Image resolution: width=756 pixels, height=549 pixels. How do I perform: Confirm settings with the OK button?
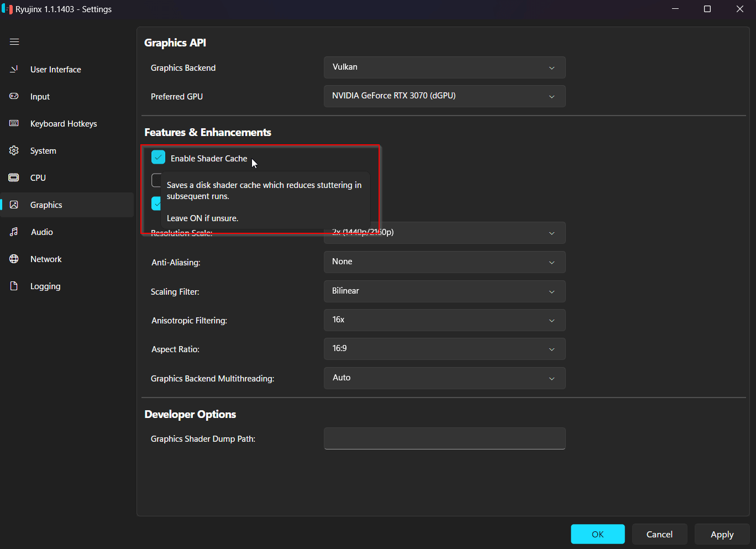598,534
